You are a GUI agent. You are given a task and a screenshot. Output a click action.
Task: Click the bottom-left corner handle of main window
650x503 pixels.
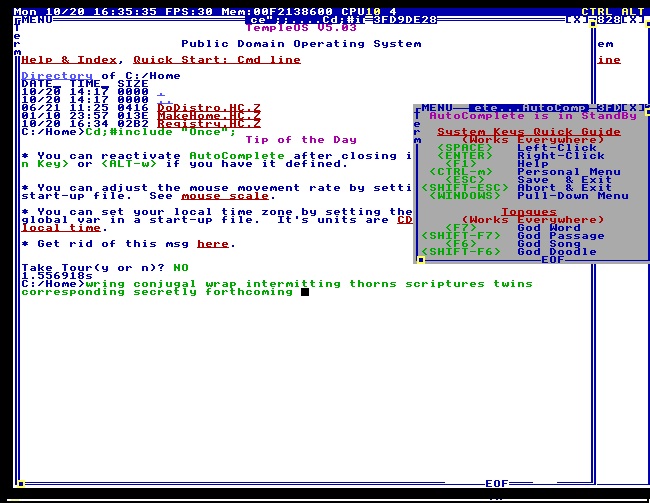(21, 484)
